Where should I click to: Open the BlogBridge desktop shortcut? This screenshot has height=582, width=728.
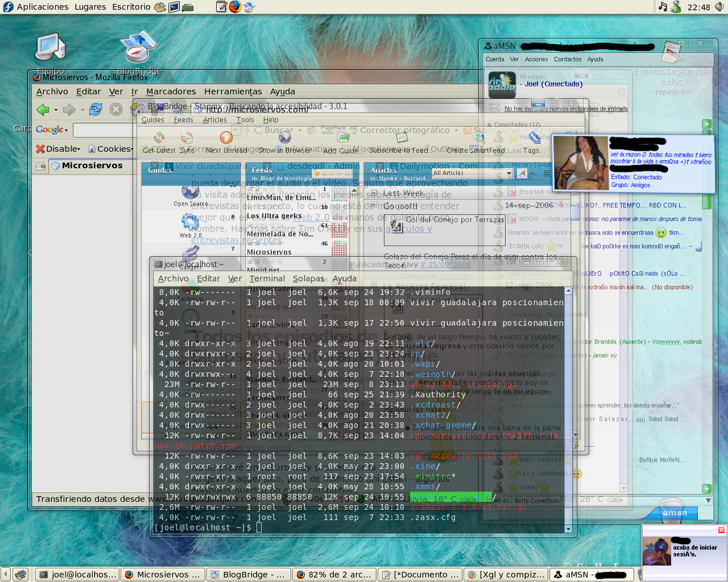pos(139,54)
